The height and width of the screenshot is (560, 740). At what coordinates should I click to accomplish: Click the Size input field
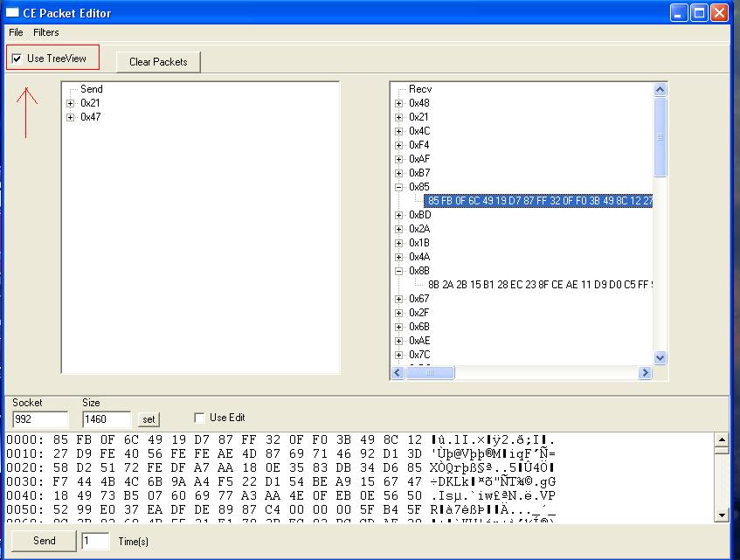[106, 419]
